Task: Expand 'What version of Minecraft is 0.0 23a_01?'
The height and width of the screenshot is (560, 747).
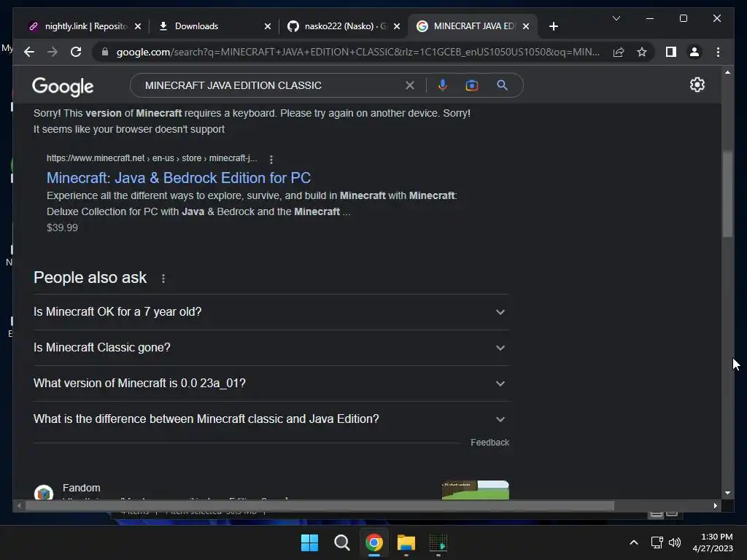Action: (x=271, y=384)
